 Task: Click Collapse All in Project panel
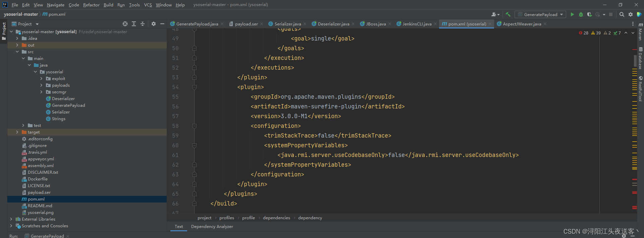pos(143,24)
